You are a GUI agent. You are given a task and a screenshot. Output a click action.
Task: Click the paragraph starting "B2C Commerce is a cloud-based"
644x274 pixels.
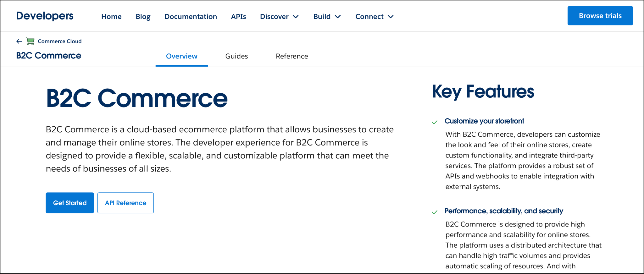[220, 149]
